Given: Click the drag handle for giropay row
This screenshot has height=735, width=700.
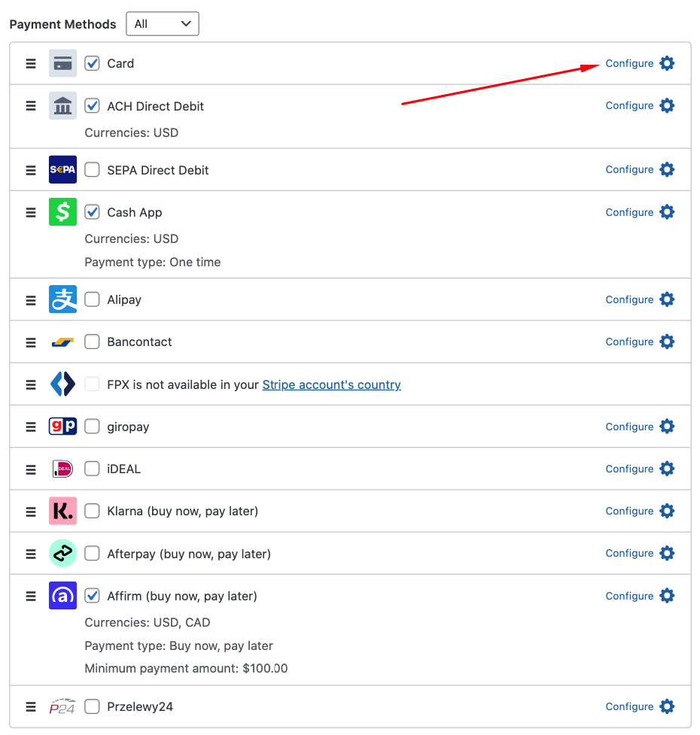Looking at the screenshot, I should pos(31,427).
